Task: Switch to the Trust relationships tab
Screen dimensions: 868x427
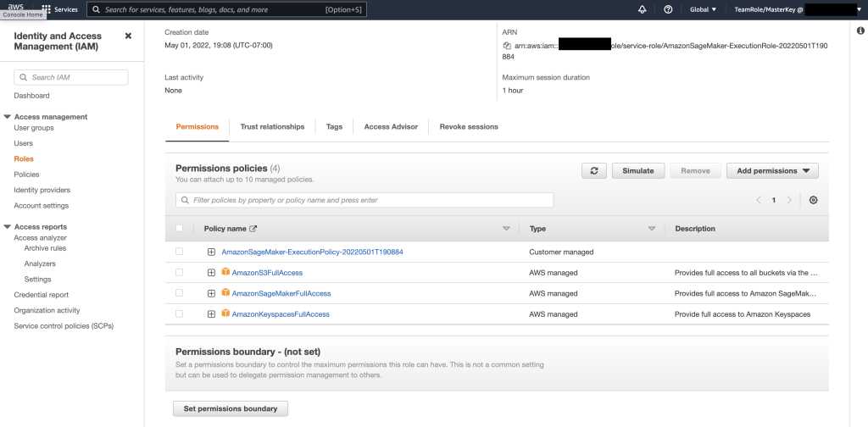Action: click(272, 127)
